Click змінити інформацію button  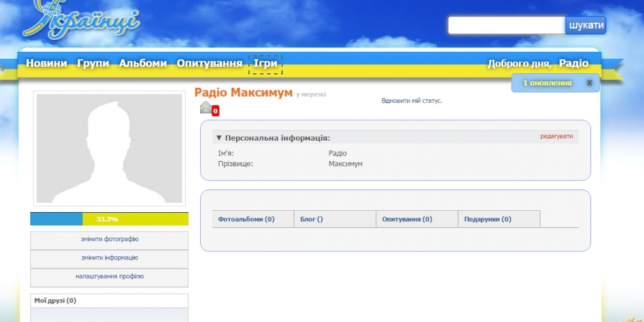110,258
